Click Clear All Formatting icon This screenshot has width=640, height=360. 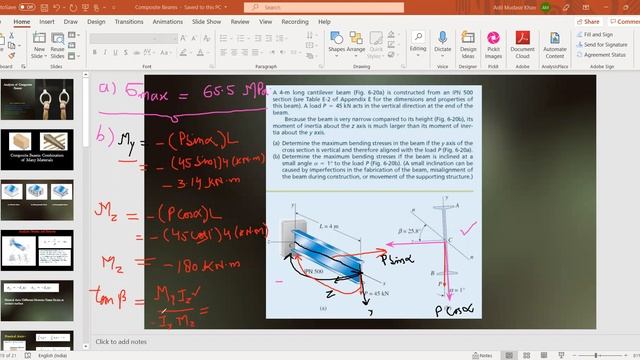click(x=207, y=39)
